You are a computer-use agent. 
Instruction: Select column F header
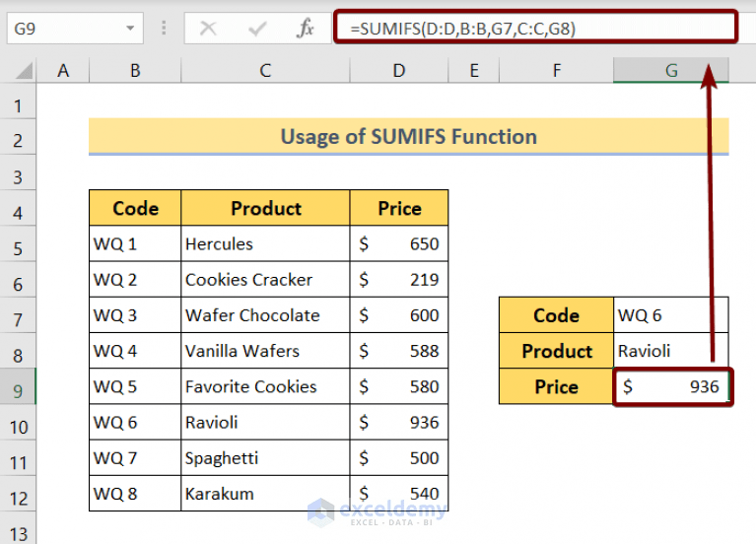point(556,70)
